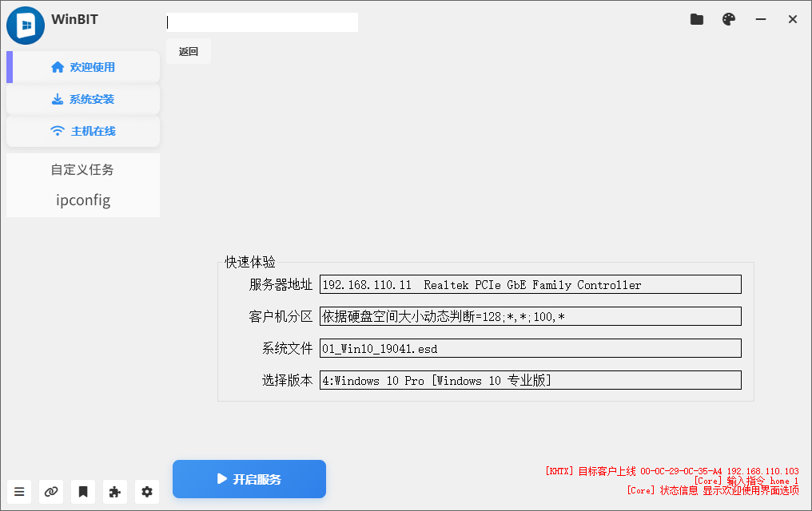Select the 欢迎使用 home tab
This screenshot has width=812, height=511.
83,67
